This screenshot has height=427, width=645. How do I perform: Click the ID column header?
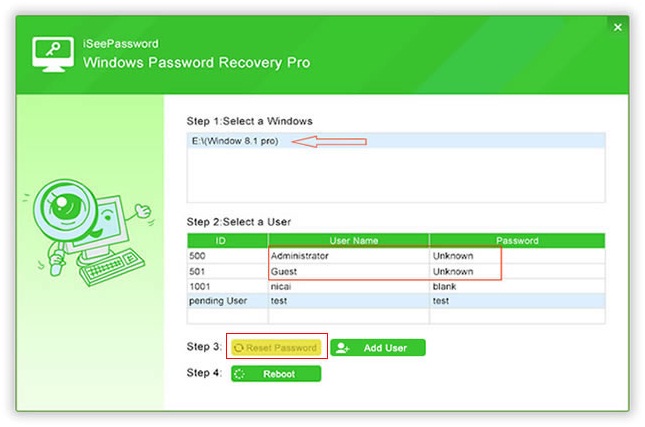[x=227, y=241]
